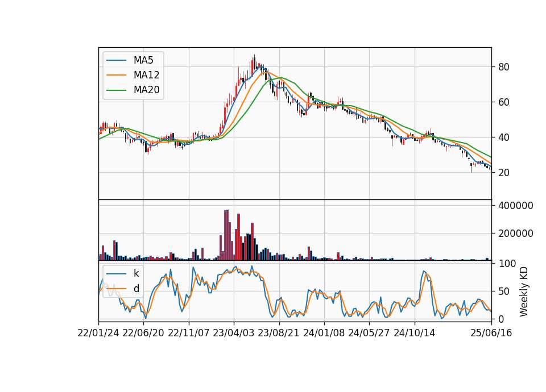546x392 pixels.
Task: Click the 23/04/03 date label
Action: click(x=234, y=333)
